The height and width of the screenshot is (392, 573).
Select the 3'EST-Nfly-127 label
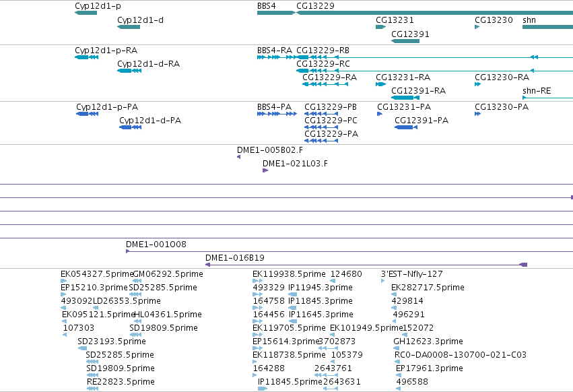click(412, 274)
